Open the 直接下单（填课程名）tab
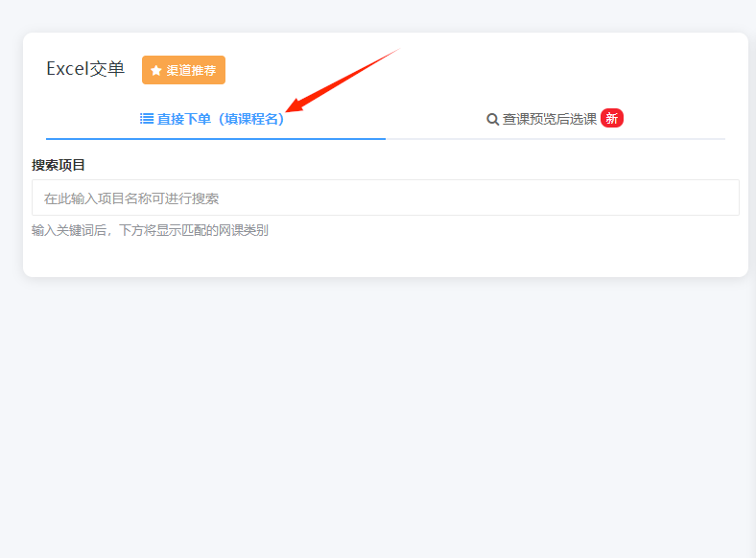 216,119
